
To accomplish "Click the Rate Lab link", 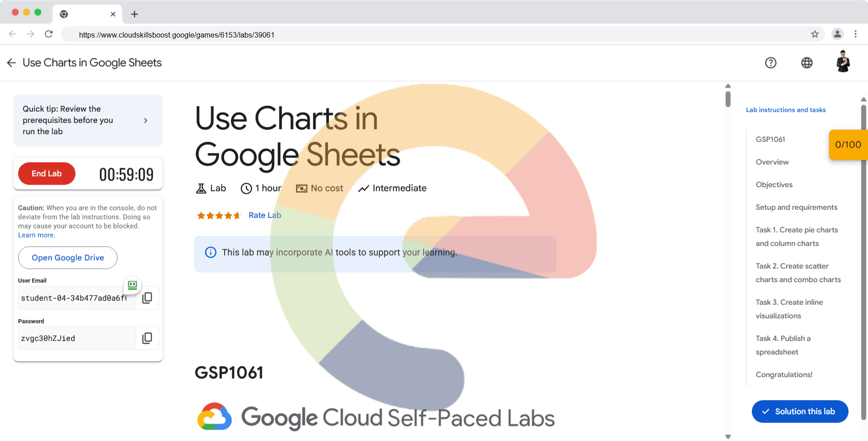I will click(265, 215).
